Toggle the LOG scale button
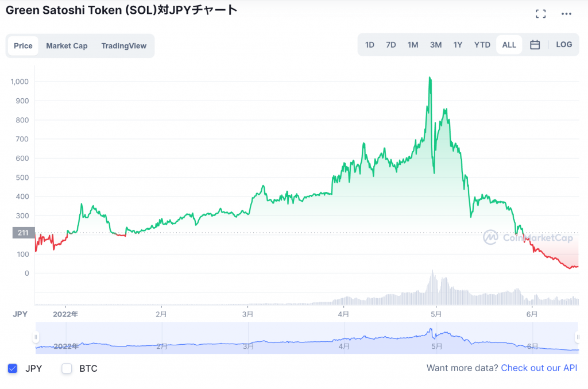Screen dimensions: 588x389 (x=564, y=45)
